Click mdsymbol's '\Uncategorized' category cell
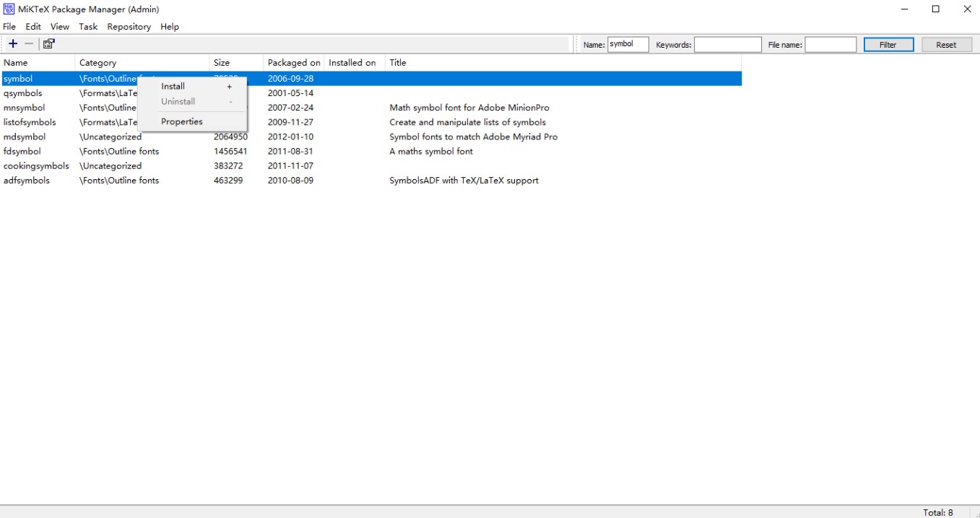980x518 pixels. (110, 137)
